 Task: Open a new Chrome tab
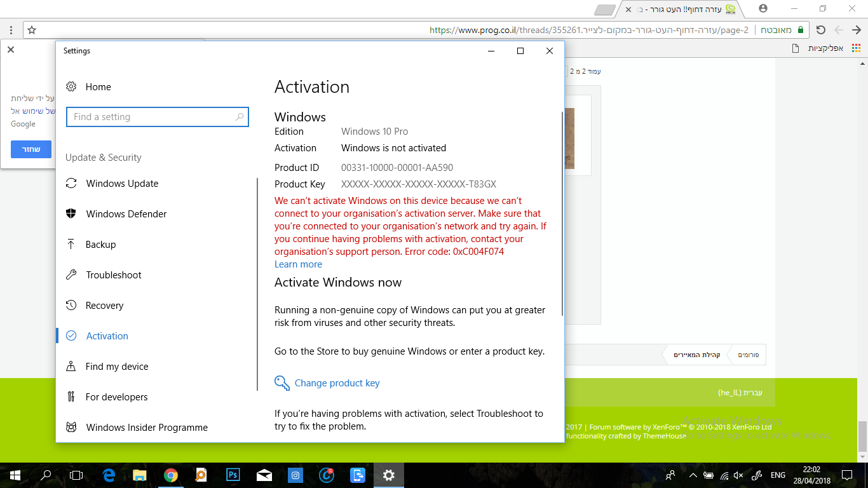(x=605, y=10)
